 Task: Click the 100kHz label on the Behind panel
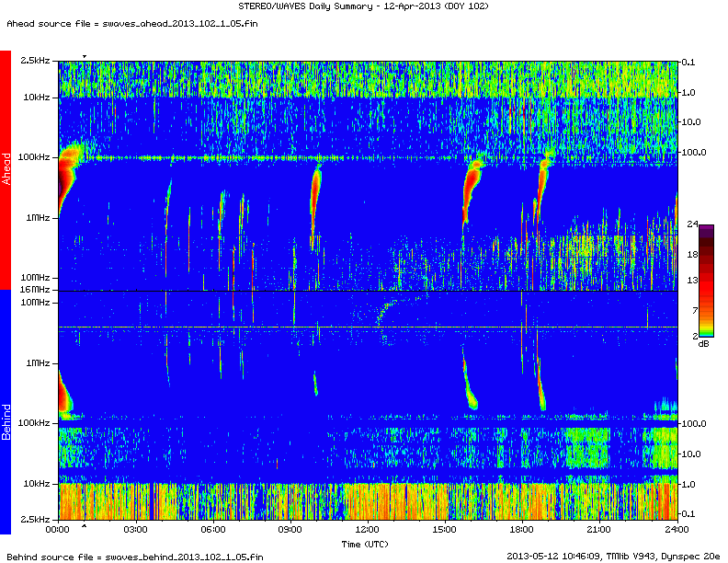pyautogui.click(x=35, y=423)
